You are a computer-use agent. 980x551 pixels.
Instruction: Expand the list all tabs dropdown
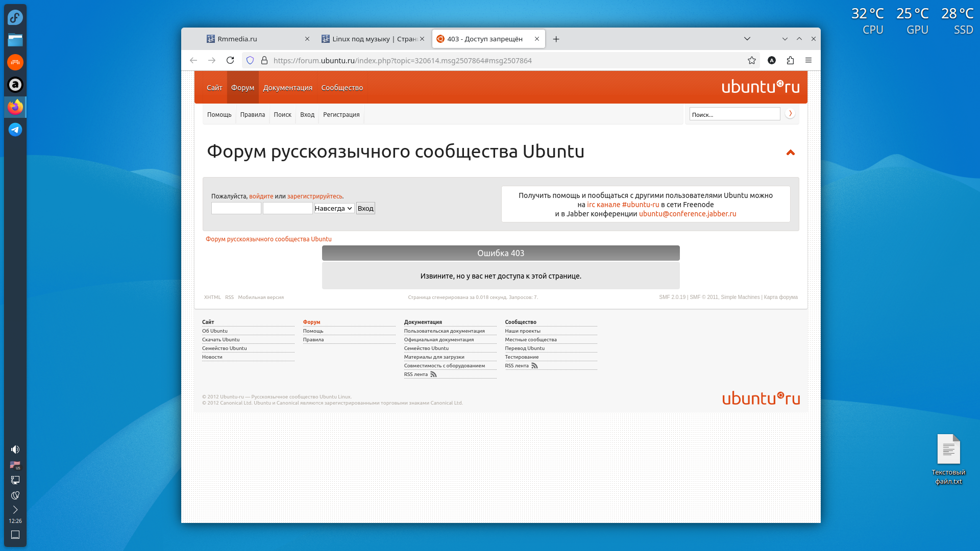pyautogui.click(x=747, y=39)
